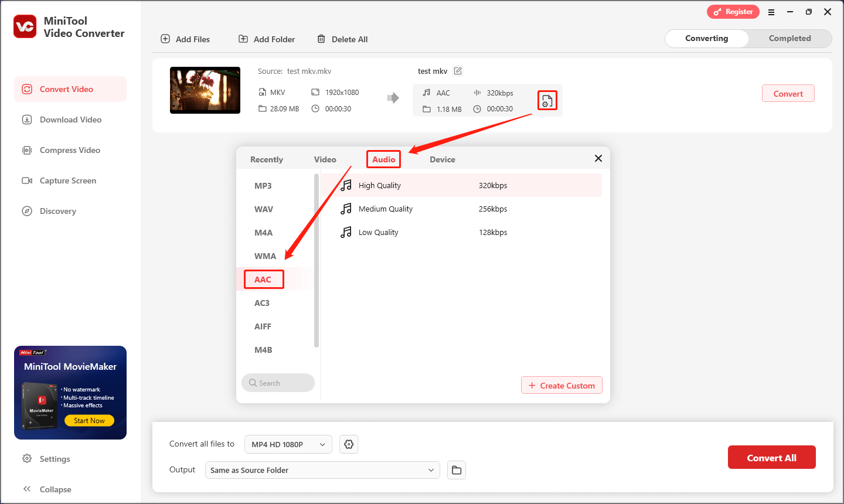Click the output format settings icon

coord(547,101)
